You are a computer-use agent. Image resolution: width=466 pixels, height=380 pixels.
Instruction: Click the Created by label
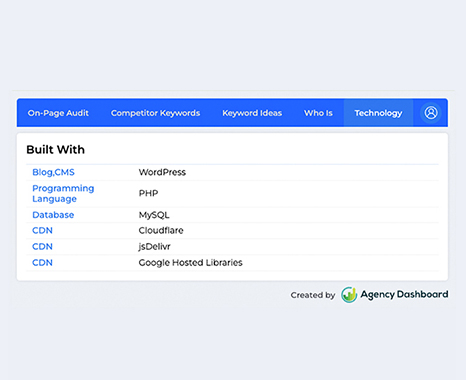pos(313,295)
